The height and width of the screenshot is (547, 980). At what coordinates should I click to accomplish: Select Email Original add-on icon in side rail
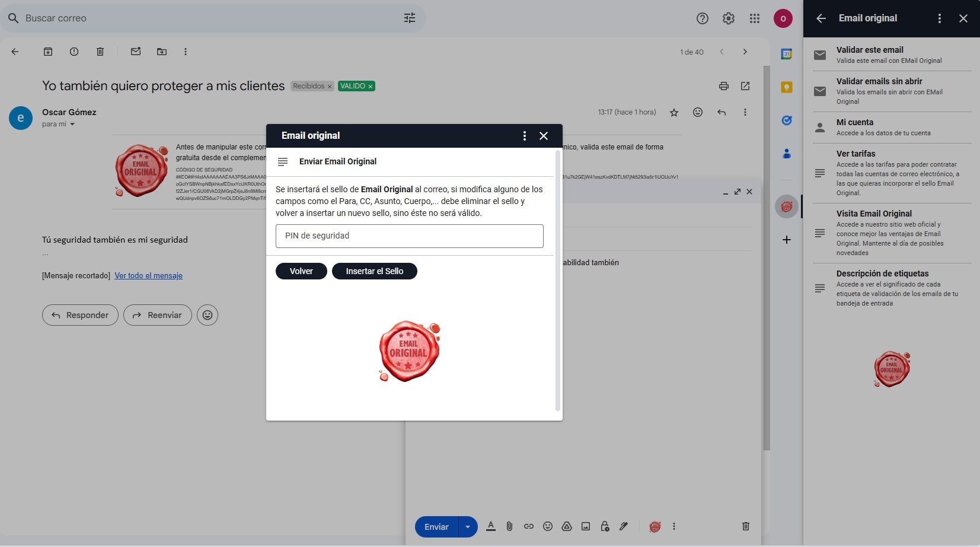click(x=787, y=206)
